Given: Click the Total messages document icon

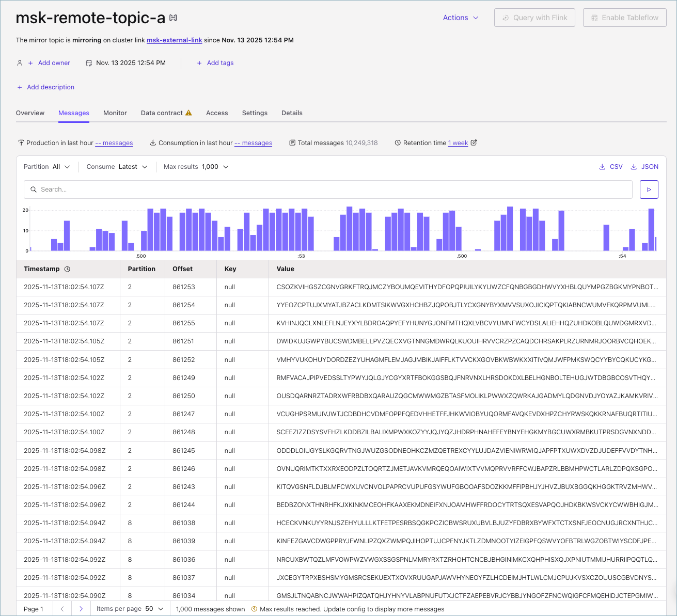Looking at the screenshot, I should 293,143.
